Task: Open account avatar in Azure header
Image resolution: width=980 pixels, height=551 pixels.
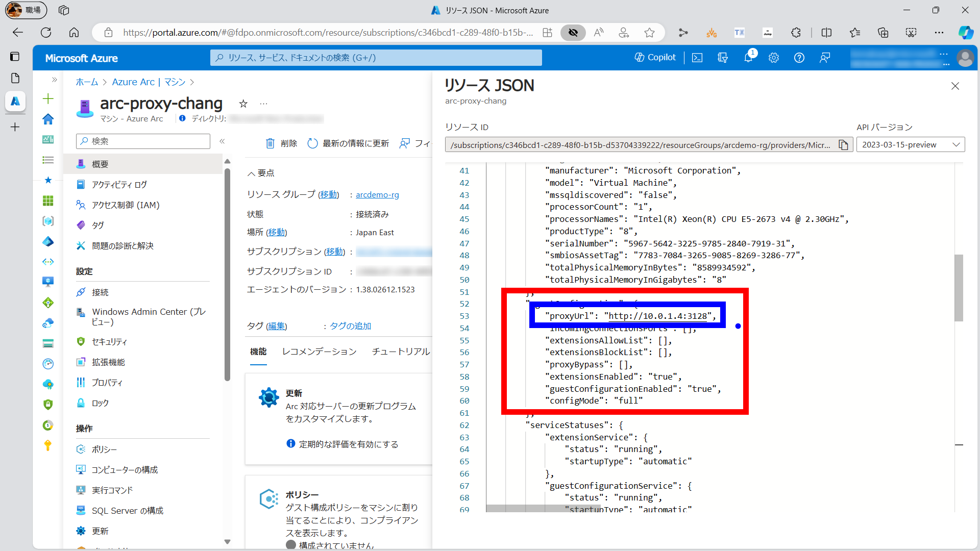Action: 965,58
